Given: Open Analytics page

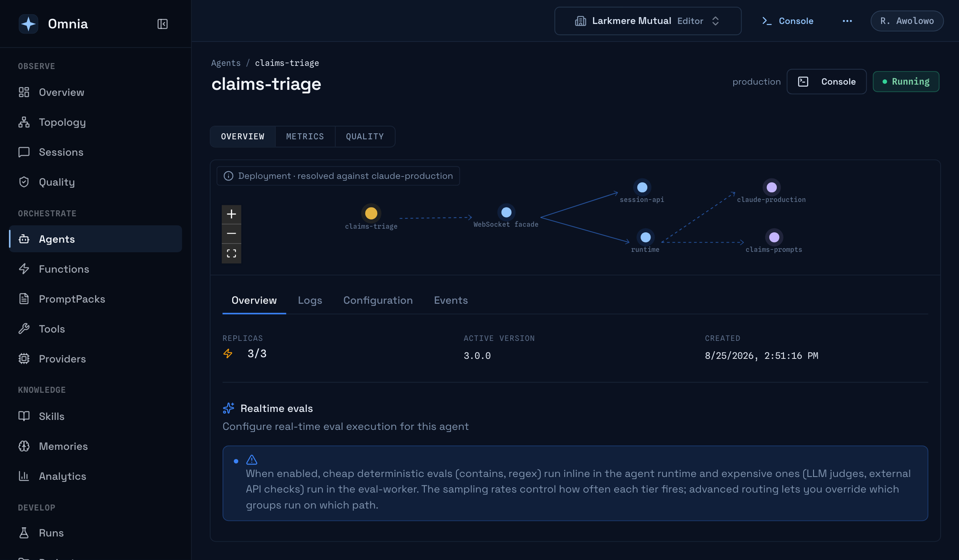Looking at the screenshot, I should tap(95, 476).
